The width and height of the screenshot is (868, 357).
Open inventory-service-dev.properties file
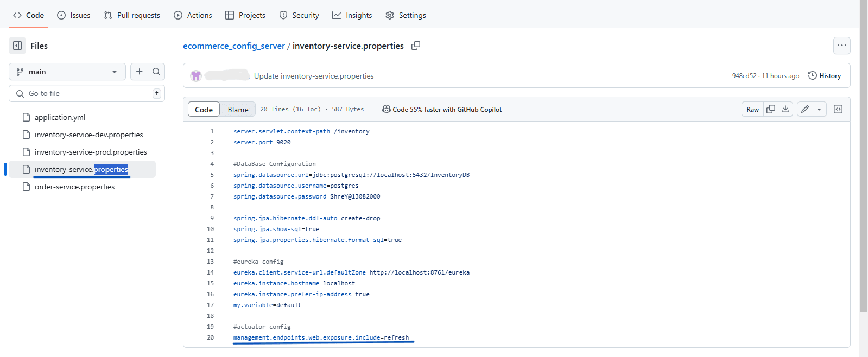(x=88, y=135)
